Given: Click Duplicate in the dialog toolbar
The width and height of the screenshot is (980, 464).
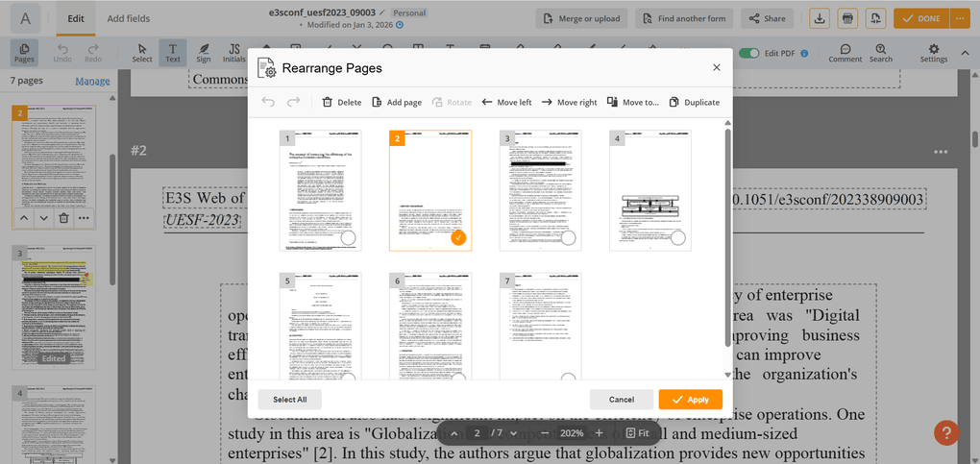Looking at the screenshot, I should (694, 102).
